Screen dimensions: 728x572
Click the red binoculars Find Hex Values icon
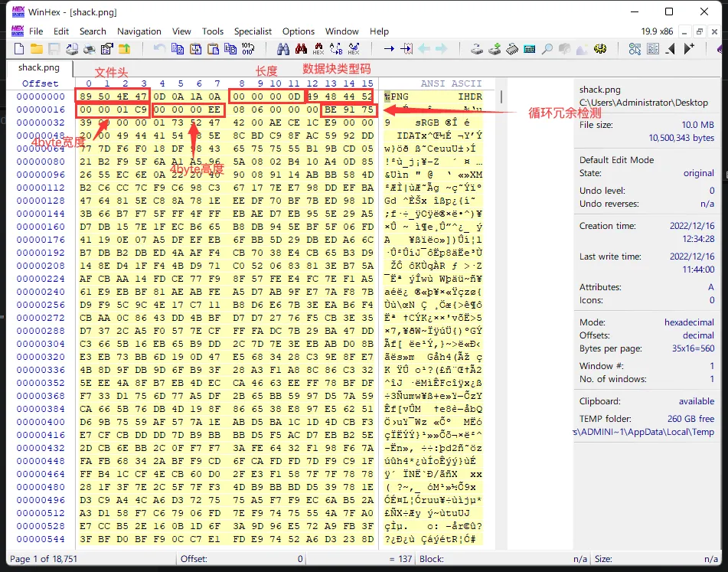click(300, 49)
